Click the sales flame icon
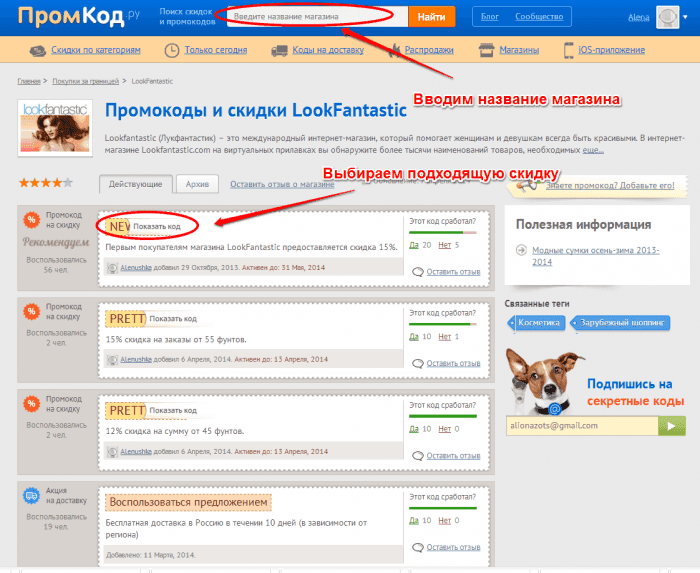700x573 pixels. coord(394,50)
